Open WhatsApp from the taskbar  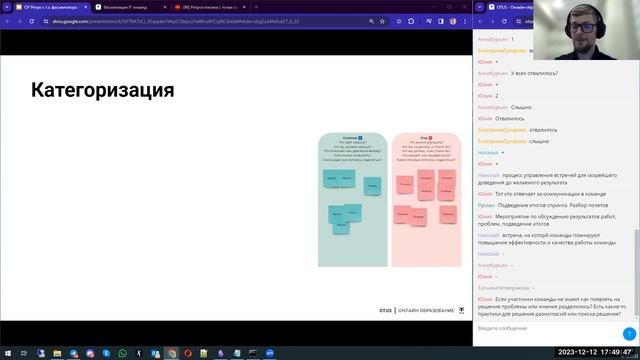(x=122, y=353)
